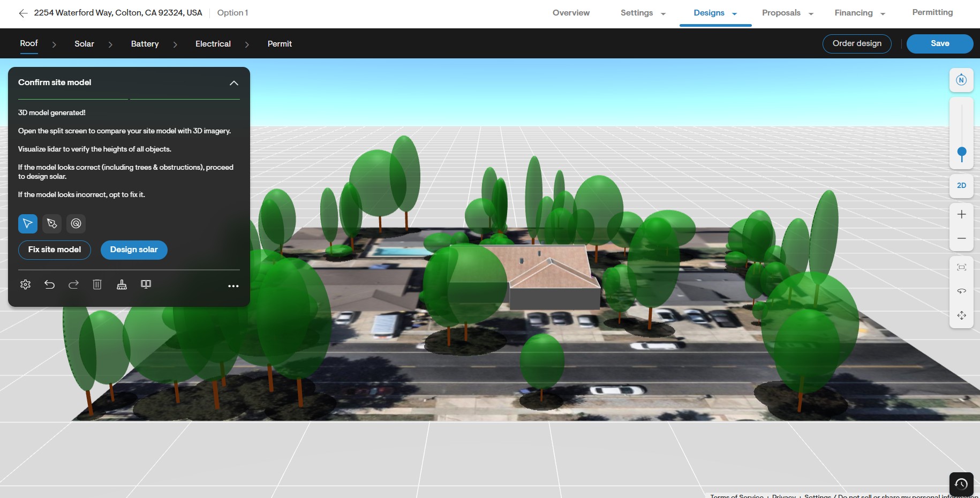Click the Fix site model button

click(55, 250)
